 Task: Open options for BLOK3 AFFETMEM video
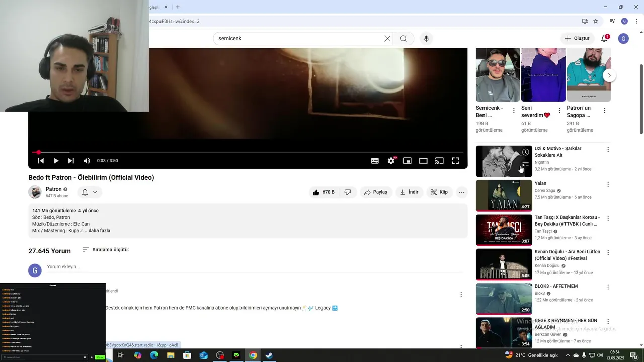pyautogui.click(x=608, y=287)
